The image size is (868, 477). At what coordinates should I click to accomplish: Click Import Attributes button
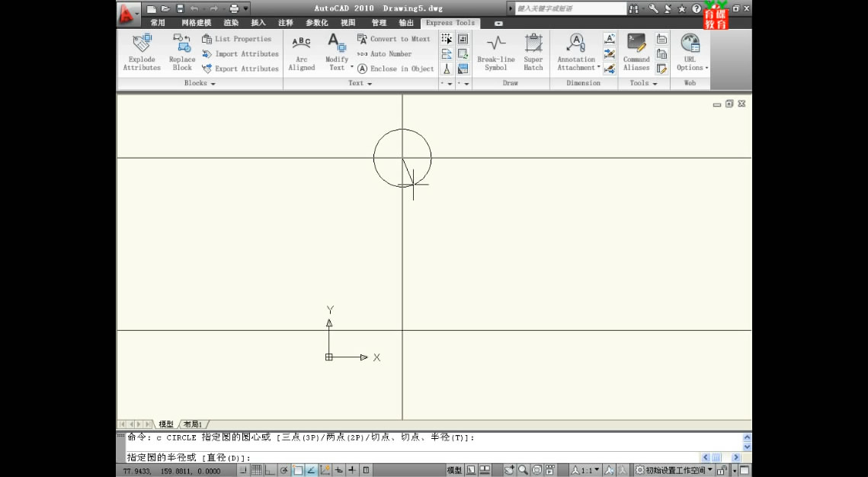(240, 53)
